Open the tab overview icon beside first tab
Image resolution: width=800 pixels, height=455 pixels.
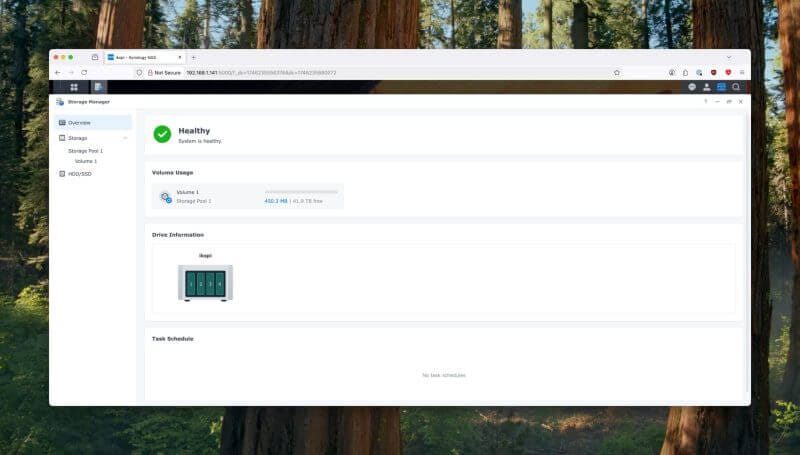[95, 57]
